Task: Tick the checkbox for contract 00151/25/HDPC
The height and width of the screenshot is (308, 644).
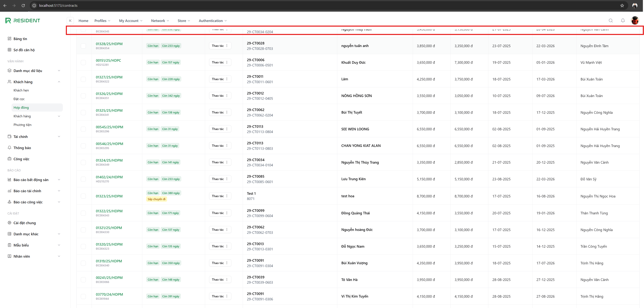Action: 83,62
